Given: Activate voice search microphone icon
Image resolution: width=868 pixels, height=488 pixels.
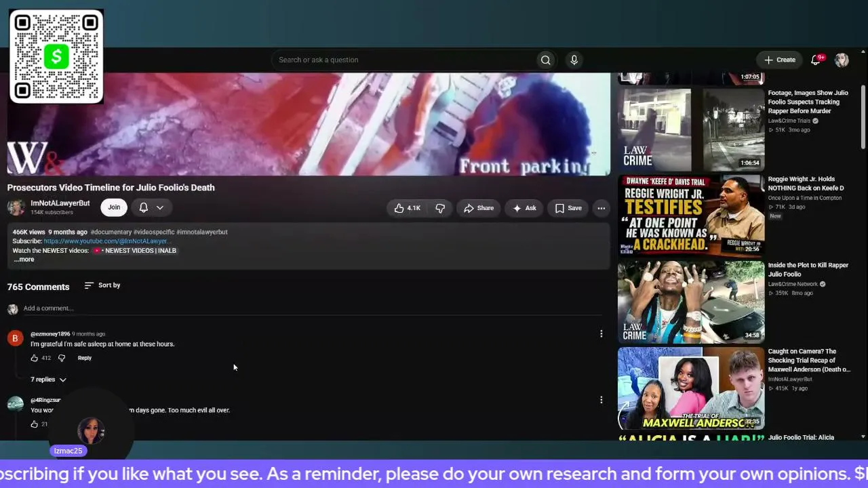Looking at the screenshot, I should pos(574,60).
